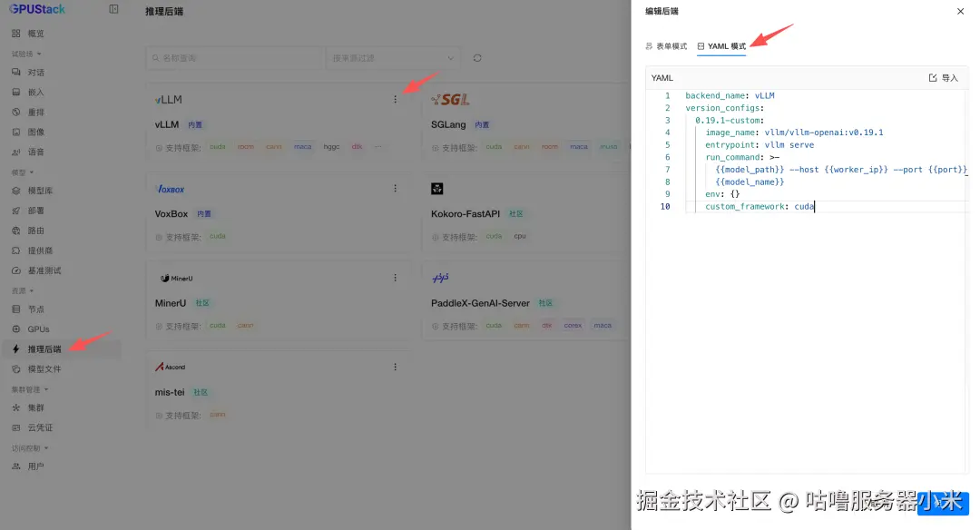Viewport: 980px width, 530px height.
Task: Click YAML line 4 image_name value
Action: click(824, 132)
